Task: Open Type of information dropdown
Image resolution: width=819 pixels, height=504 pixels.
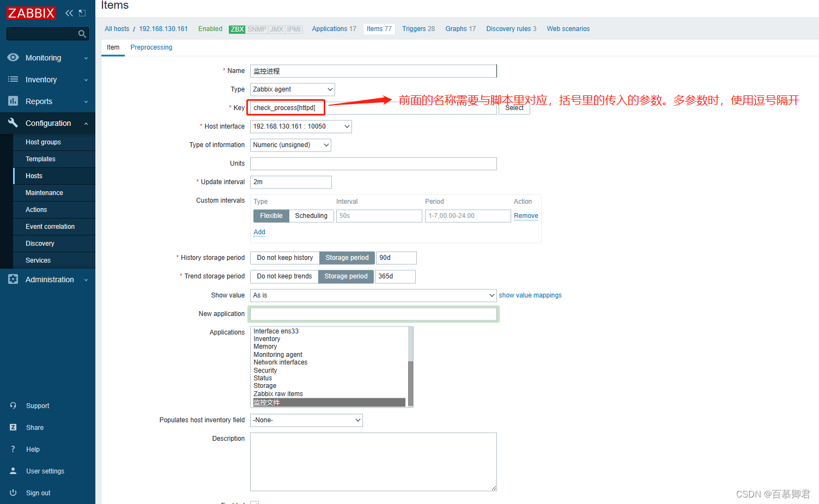Action: (290, 145)
